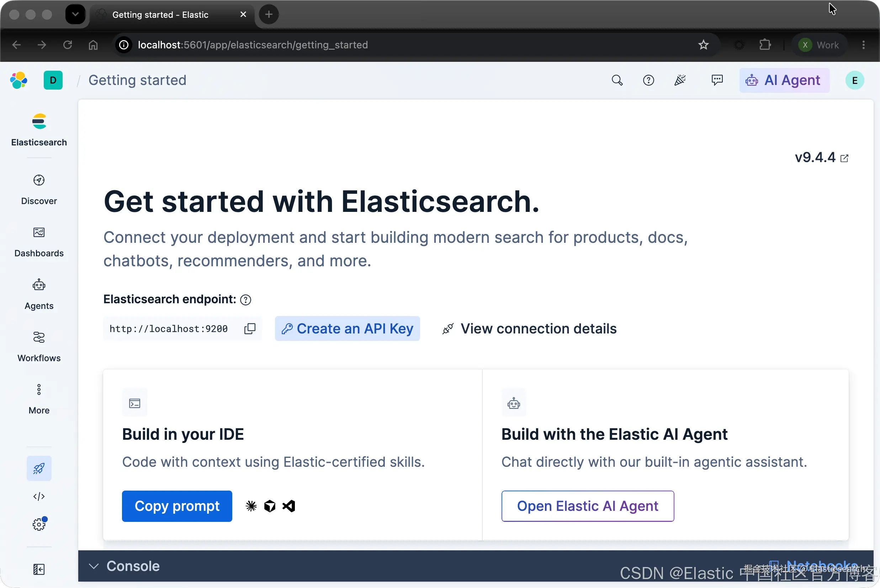Click the address bar URL field
The image size is (880, 588).
417,45
